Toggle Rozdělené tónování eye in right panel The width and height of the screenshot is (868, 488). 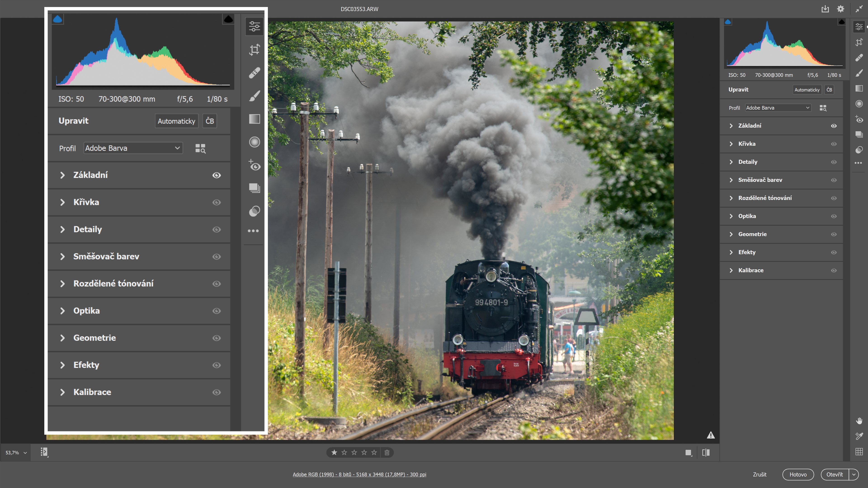pos(834,198)
